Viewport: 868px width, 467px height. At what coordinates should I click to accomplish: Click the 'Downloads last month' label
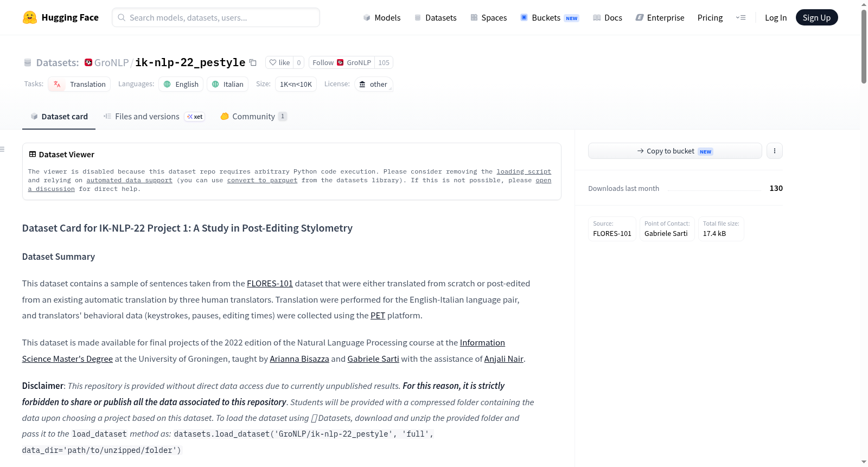click(x=624, y=188)
